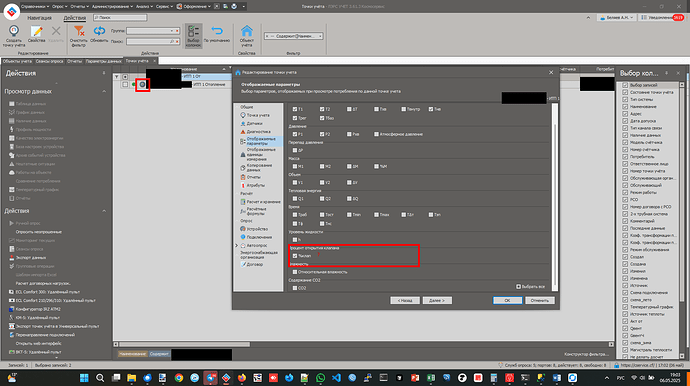
Task: Open Расчет и хранение in dialog sidebar
Action: coord(263,202)
